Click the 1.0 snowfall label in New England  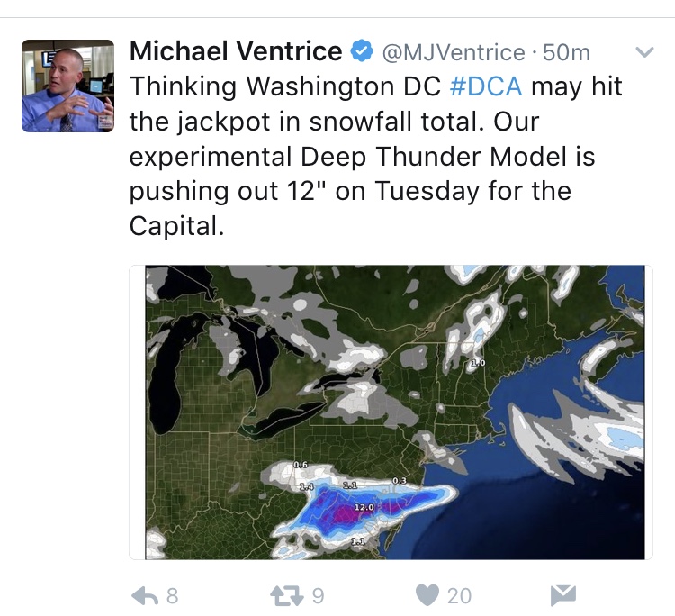tap(478, 363)
